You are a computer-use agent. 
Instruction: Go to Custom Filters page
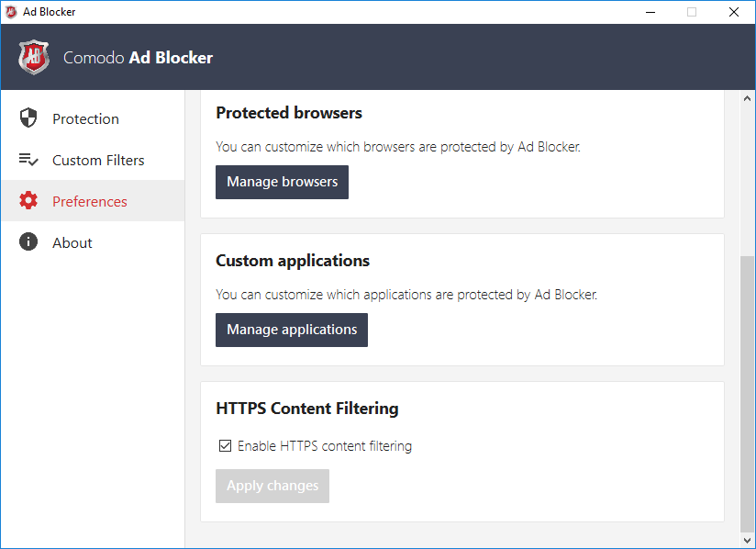point(98,160)
